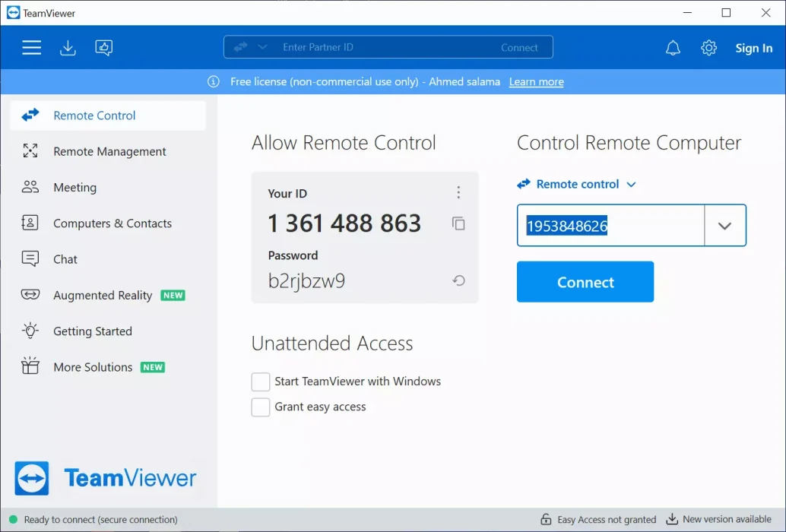Click Ready to connect status text
786x532 pixels.
101,520
